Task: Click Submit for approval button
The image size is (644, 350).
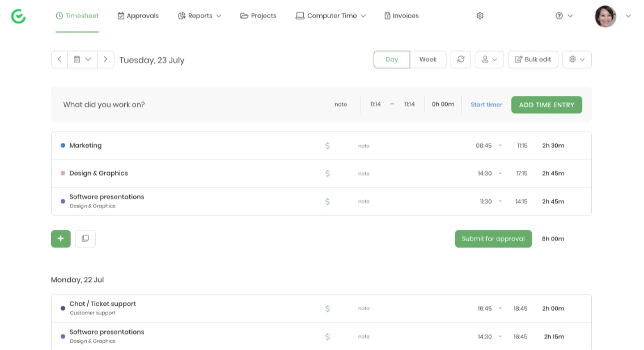Action: pos(493,239)
